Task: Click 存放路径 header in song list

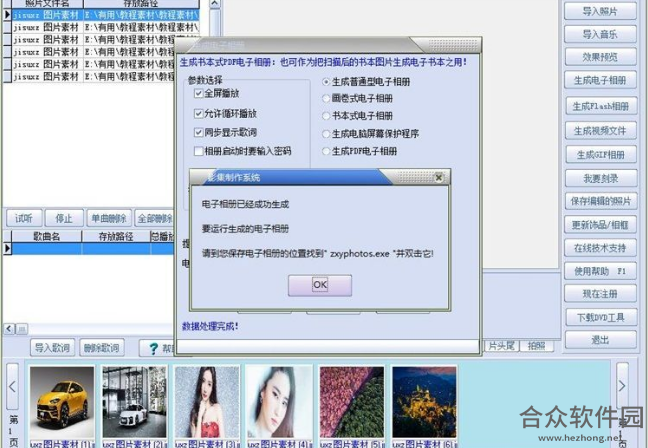Action: click(x=116, y=236)
